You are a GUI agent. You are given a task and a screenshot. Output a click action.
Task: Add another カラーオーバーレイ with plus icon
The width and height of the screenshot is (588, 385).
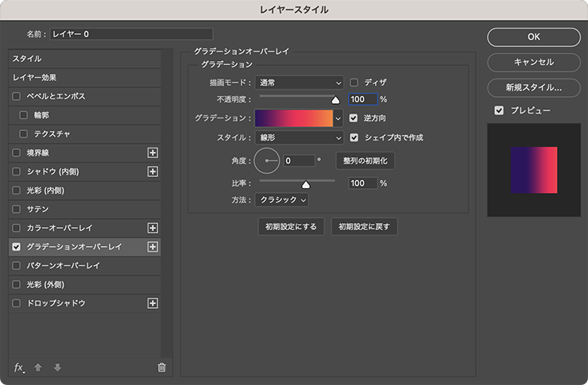[x=153, y=228]
